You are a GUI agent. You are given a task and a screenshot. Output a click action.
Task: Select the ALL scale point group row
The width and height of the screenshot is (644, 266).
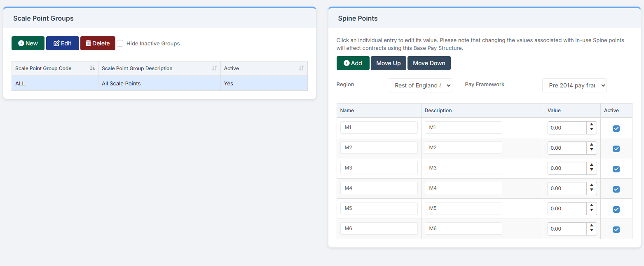pyautogui.click(x=159, y=83)
